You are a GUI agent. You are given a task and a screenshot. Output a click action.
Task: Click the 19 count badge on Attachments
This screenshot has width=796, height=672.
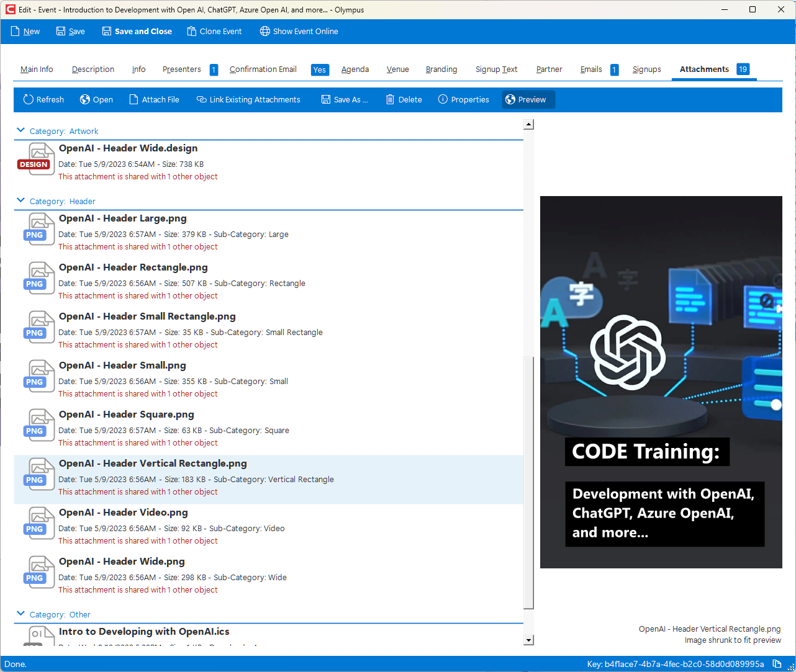tap(743, 69)
